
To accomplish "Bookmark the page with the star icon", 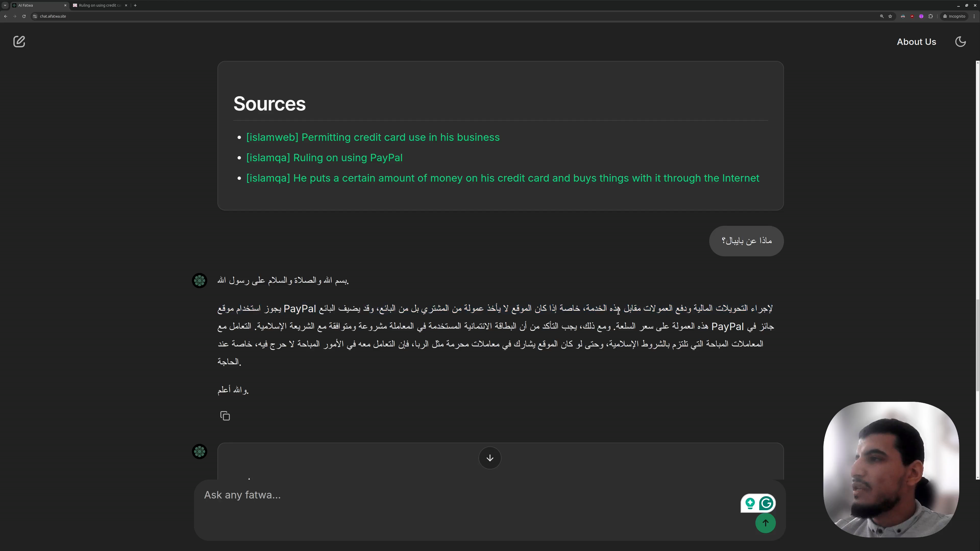I will click(x=890, y=16).
